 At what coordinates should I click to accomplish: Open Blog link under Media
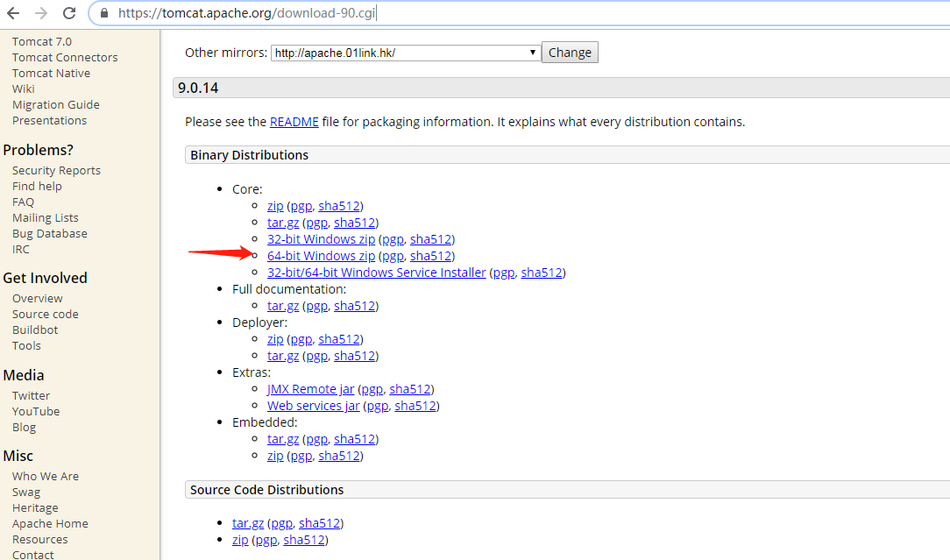[x=25, y=428]
